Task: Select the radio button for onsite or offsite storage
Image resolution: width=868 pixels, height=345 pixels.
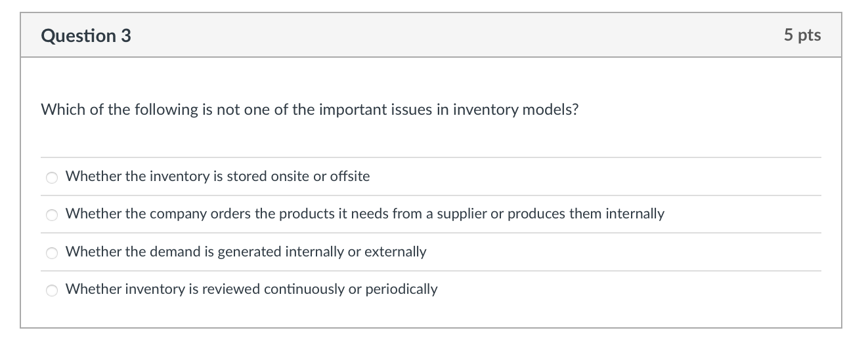Action: point(51,177)
